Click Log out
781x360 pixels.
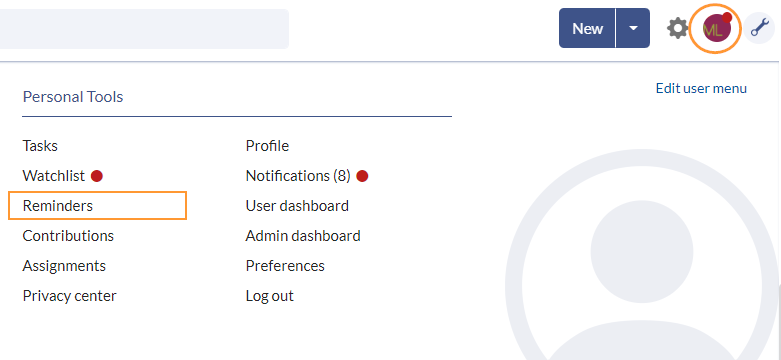point(269,296)
